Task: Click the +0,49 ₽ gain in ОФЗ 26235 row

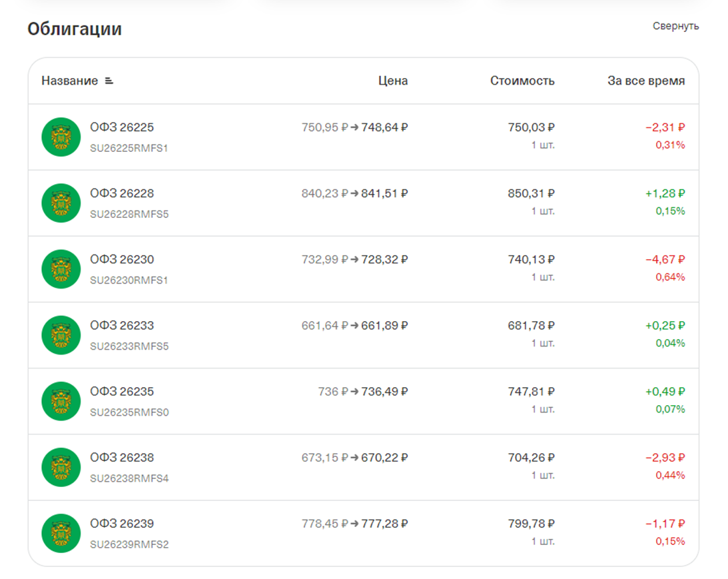Action: (x=665, y=392)
